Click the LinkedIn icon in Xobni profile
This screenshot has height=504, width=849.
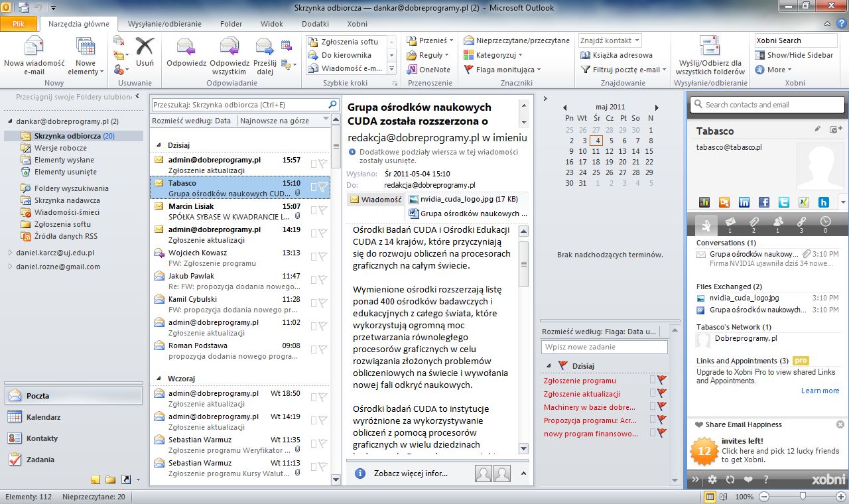[744, 202]
